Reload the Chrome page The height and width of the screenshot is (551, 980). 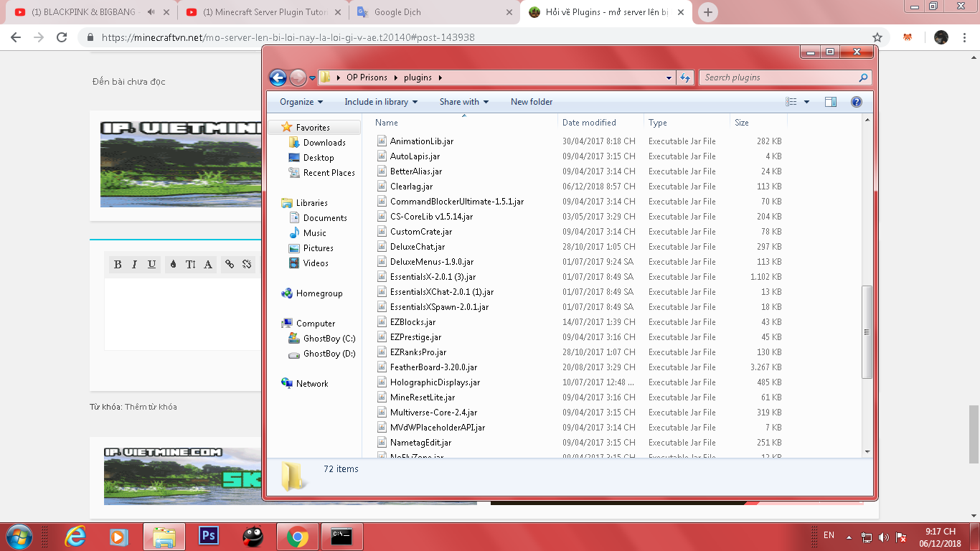pyautogui.click(x=62, y=37)
